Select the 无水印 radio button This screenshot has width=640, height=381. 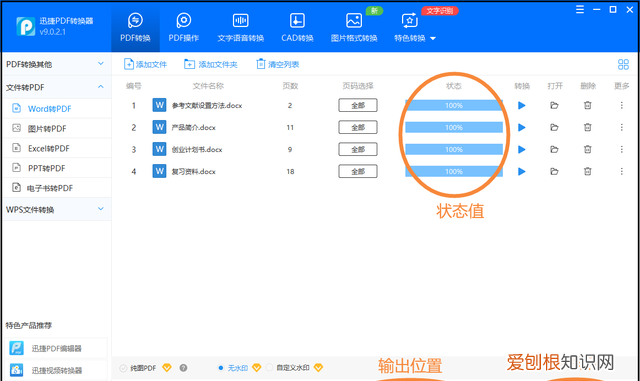click(220, 368)
